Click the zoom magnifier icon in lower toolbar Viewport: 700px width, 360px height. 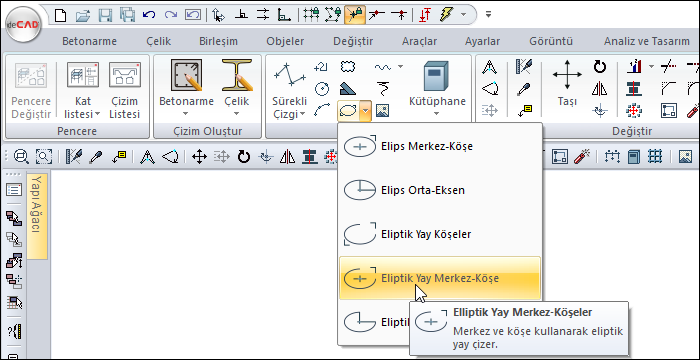point(21,156)
